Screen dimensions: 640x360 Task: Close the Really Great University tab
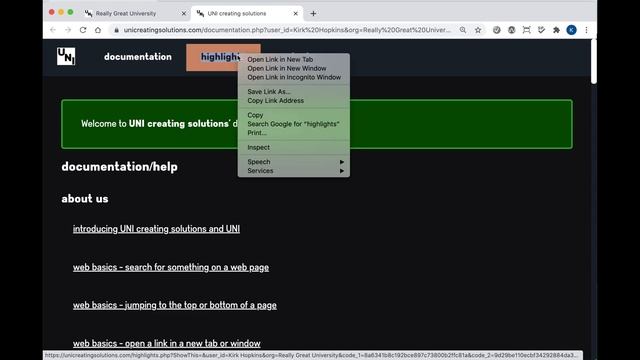click(x=184, y=13)
